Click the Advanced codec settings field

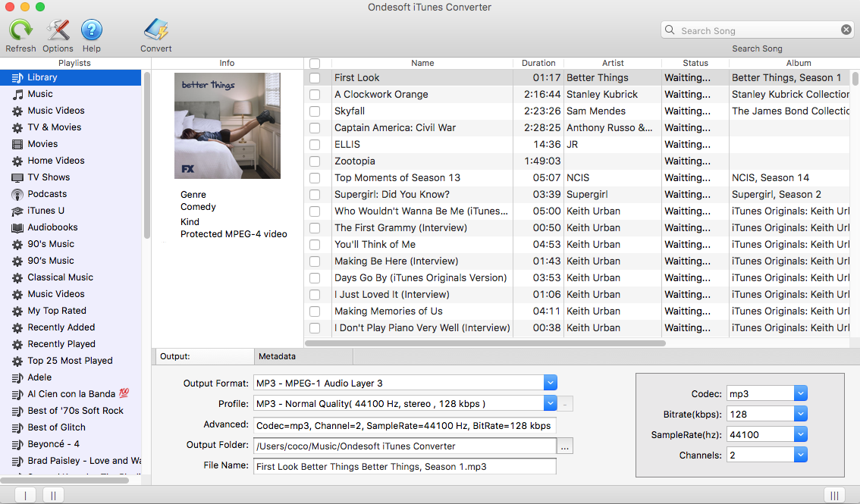pos(405,425)
